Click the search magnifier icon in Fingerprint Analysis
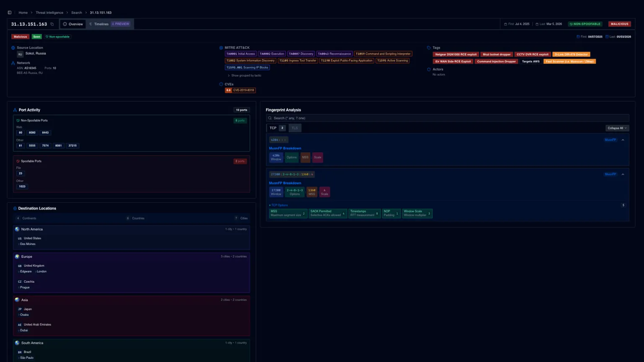The image size is (644, 362). (270, 118)
